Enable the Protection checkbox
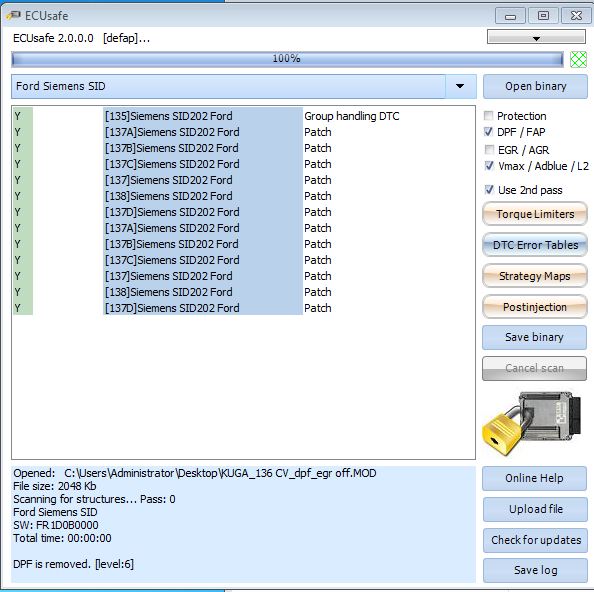 [x=489, y=116]
